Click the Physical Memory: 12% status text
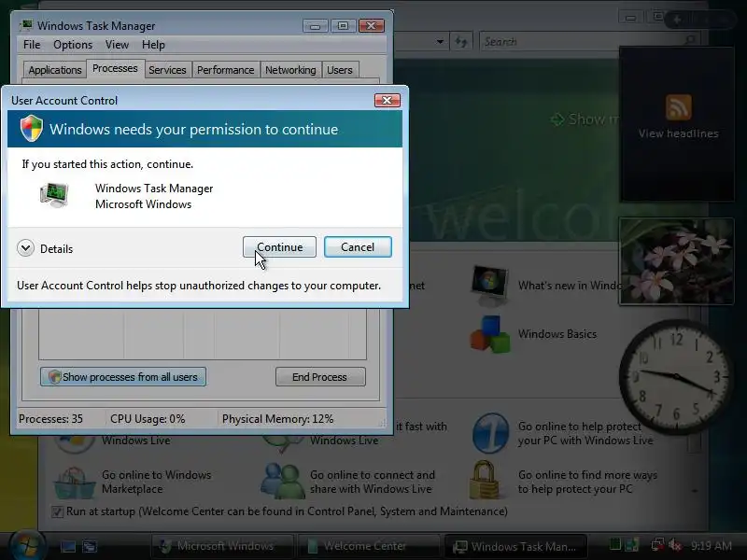747x560 pixels. (x=277, y=419)
